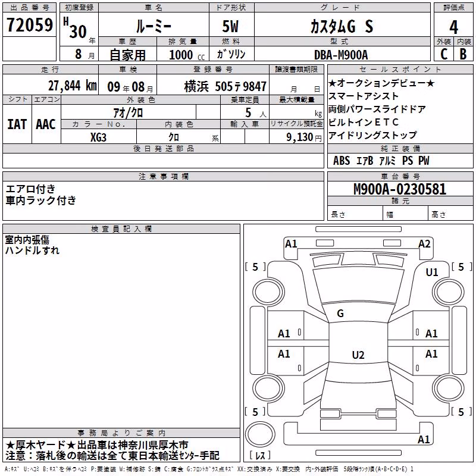Select the ビルトインETC line

pyautogui.click(x=364, y=122)
